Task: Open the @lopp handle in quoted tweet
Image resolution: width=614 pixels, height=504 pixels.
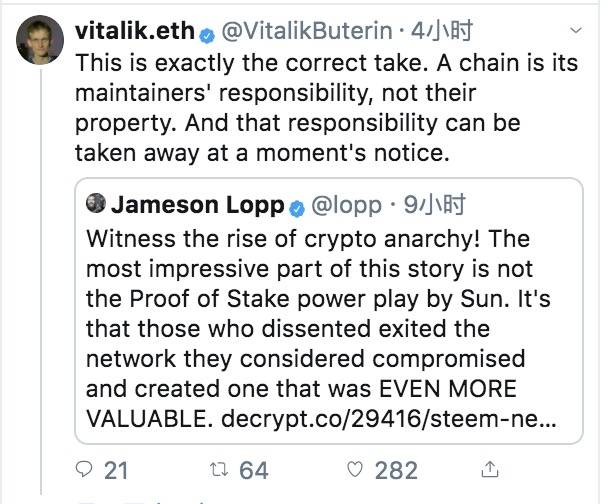Action: 346,206
